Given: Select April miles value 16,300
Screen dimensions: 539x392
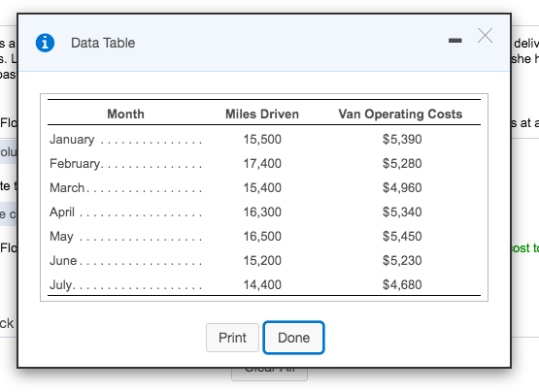Looking at the screenshot, I should (x=262, y=212).
